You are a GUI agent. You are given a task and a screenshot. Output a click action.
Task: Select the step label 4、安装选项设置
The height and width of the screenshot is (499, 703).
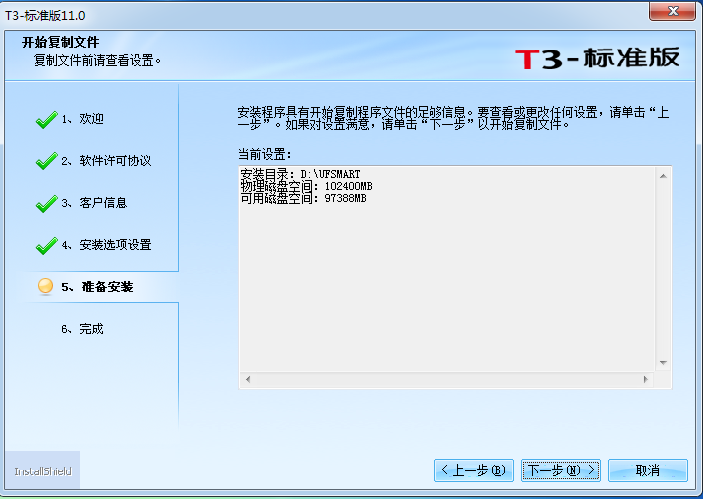point(106,245)
